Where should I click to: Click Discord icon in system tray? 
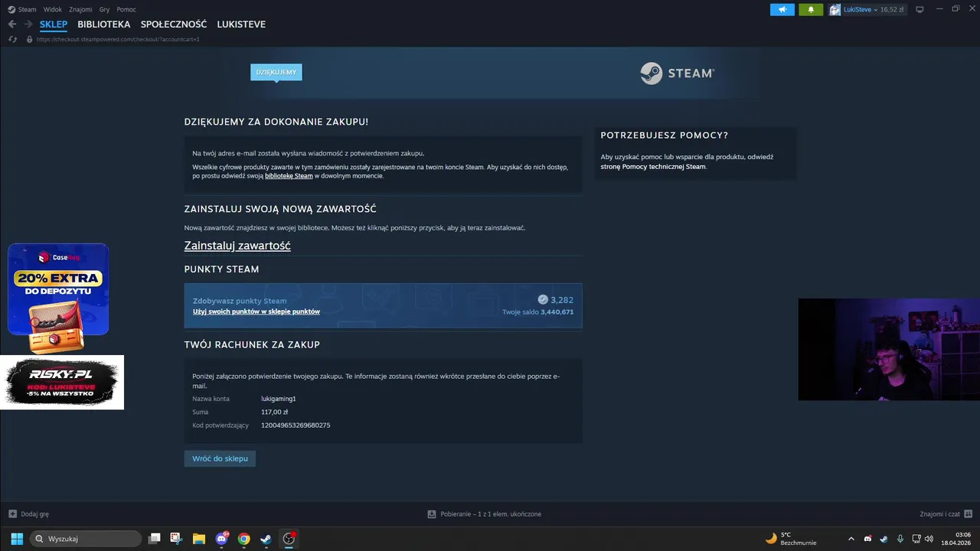click(x=867, y=539)
